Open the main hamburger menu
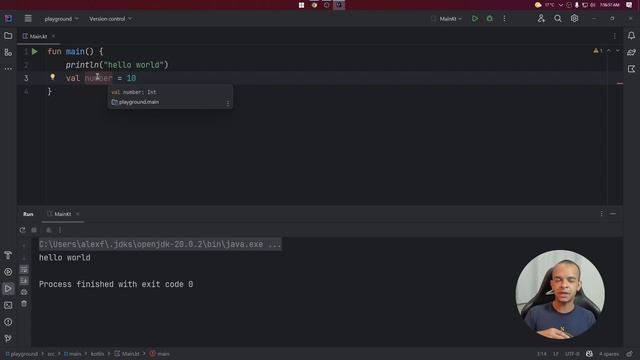 pyautogui.click(x=28, y=19)
